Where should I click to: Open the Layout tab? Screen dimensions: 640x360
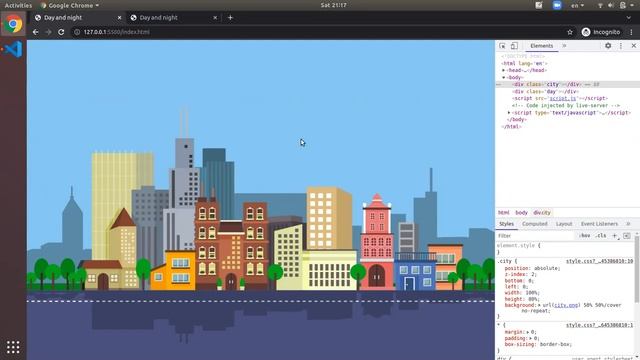[x=564, y=224]
